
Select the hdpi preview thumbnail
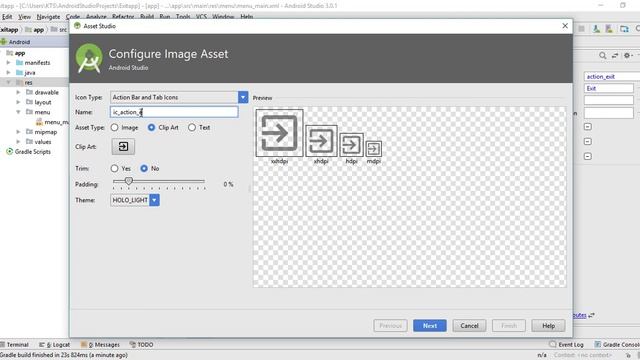(x=351, y=145)
